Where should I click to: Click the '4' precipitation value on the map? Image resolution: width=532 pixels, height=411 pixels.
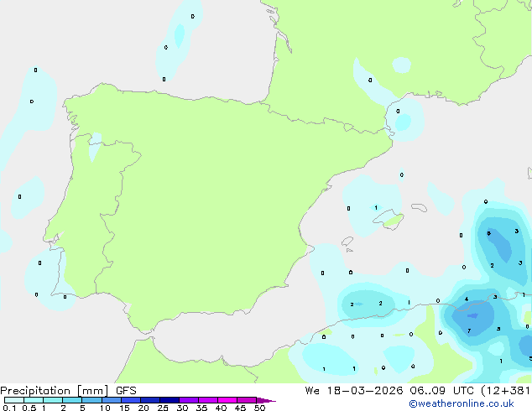point(467,299)
